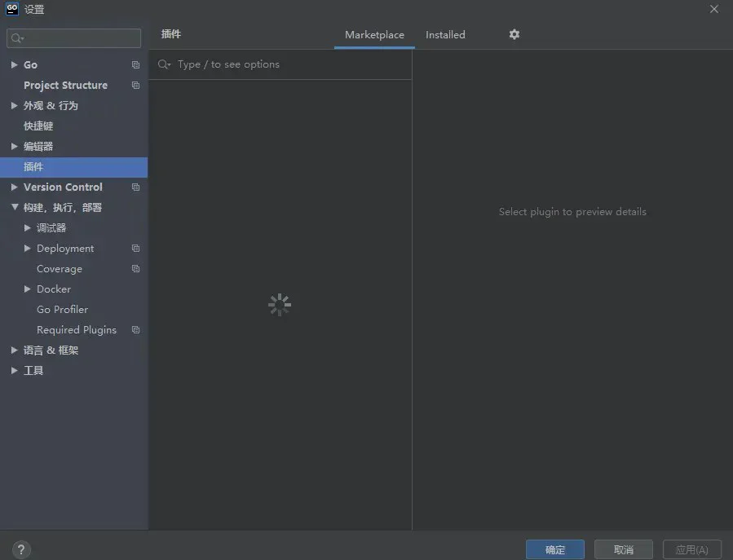Click the 'Select plugin to preview details' text
Image resolution: width=733 pixels, height=560 pixels.
click(572, 212)
